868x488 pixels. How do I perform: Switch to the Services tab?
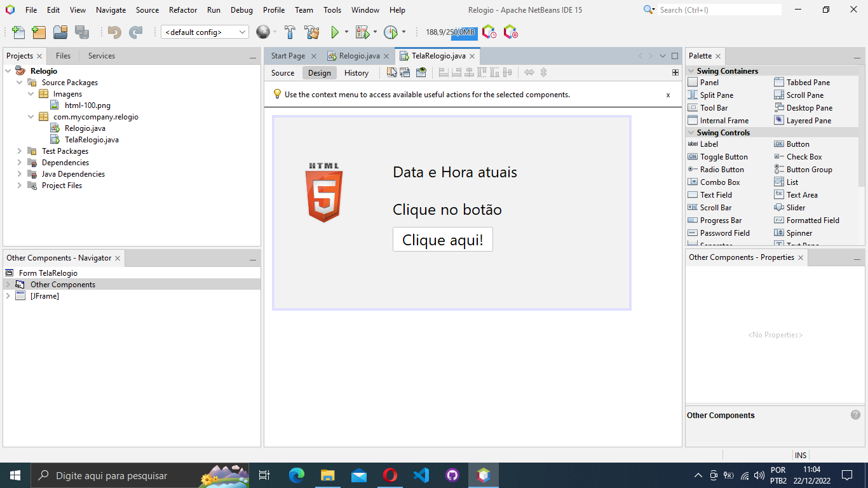(102, 56)
